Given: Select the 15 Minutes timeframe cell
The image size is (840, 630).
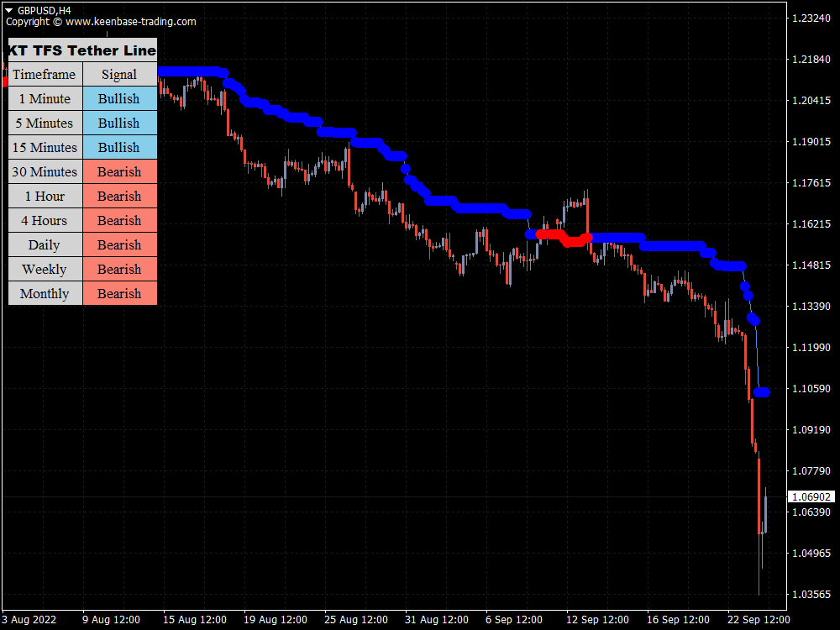Looking at the screenshot, I should pyautogui.click(x=45, y=147).
